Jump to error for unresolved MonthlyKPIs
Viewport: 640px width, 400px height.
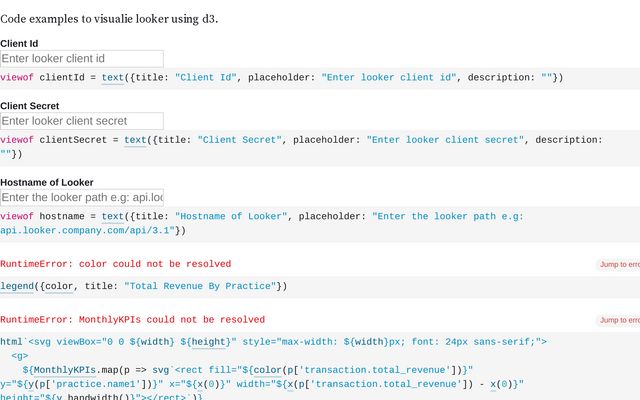pos(618,320)
